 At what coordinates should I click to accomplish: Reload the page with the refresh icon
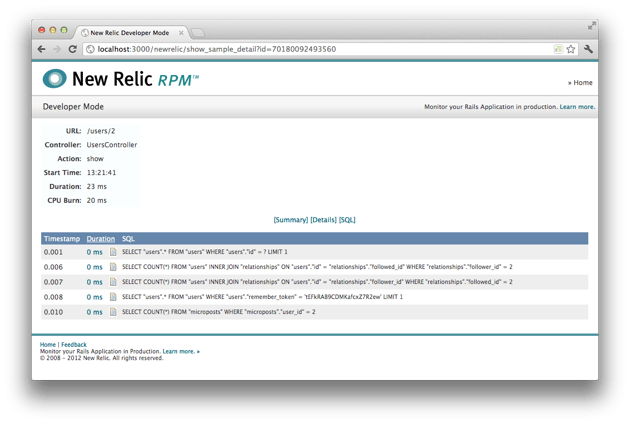tap(73, 49)
